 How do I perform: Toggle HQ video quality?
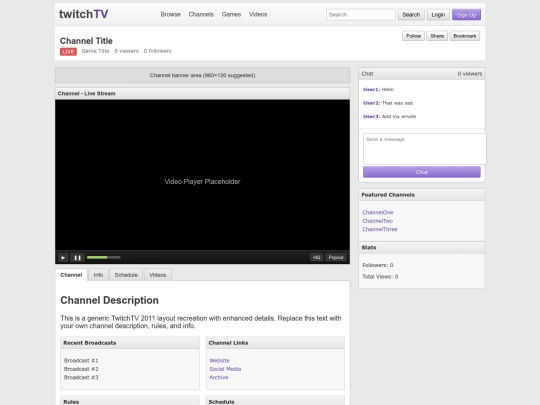click(316, 257)
